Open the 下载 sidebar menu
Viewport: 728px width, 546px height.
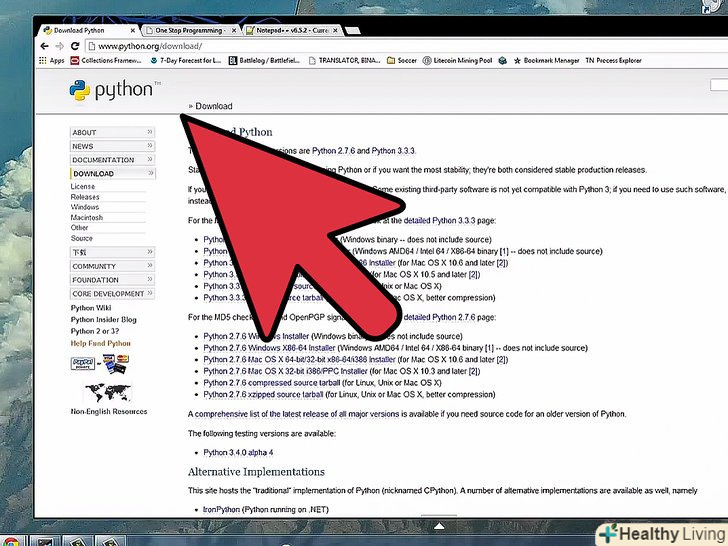tap(112, 252)
